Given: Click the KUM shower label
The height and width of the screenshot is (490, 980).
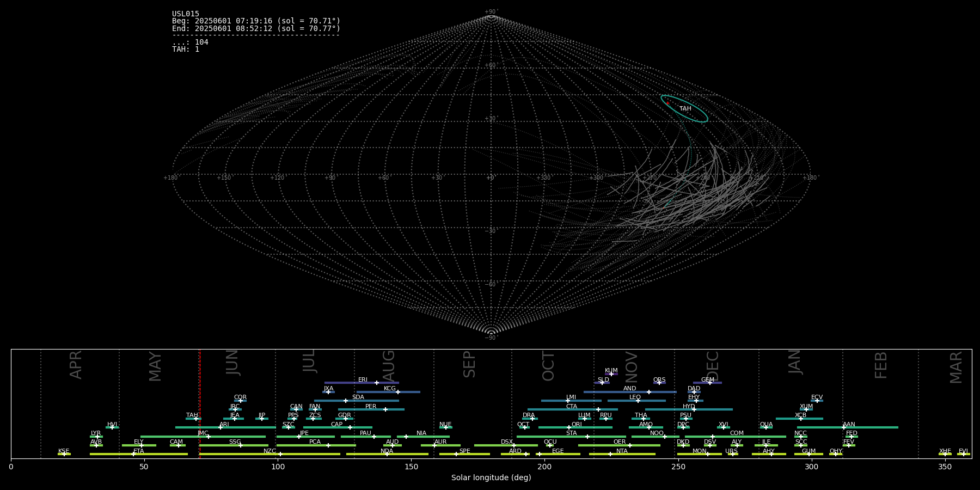Looking at the screenshot, I should coord(611,371).
